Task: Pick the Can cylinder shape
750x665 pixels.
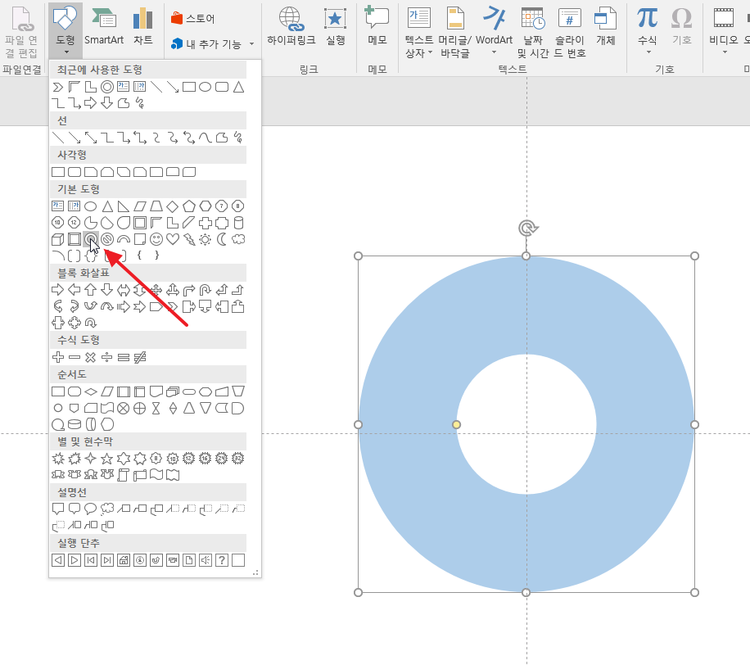Action: tap(238, 223)
